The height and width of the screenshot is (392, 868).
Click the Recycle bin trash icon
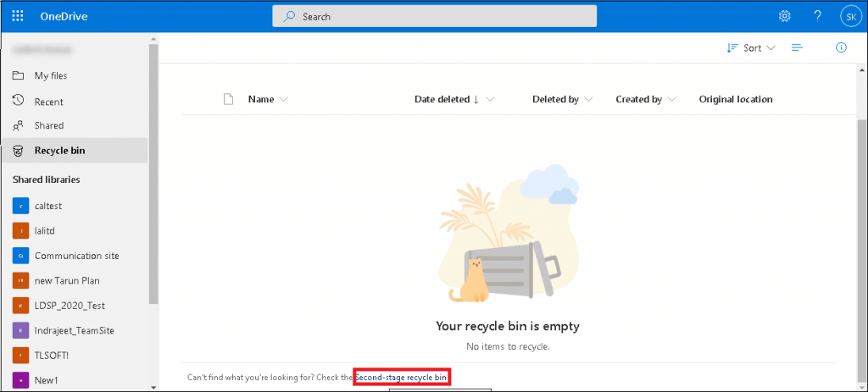[x=19, y=151]
